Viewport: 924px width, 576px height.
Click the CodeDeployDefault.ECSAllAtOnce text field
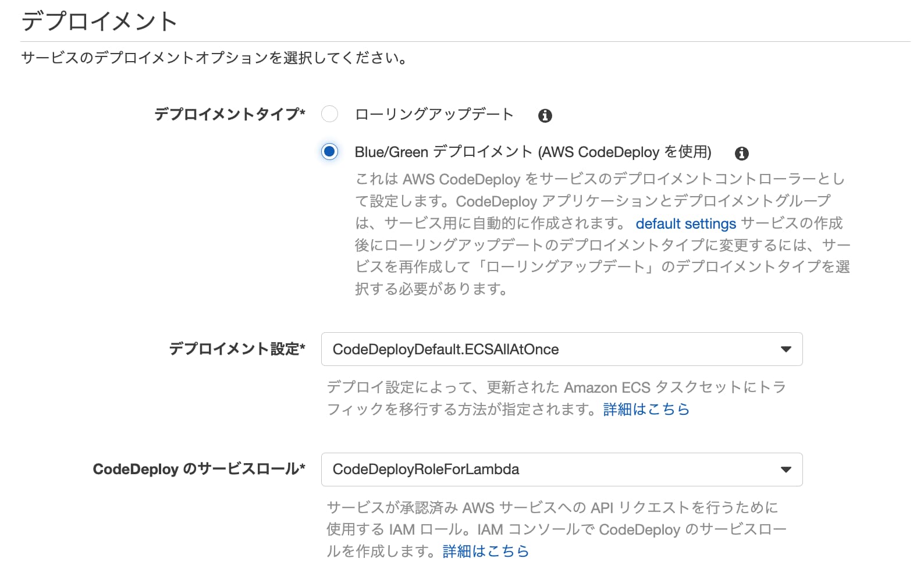click(x=524, y=349)
